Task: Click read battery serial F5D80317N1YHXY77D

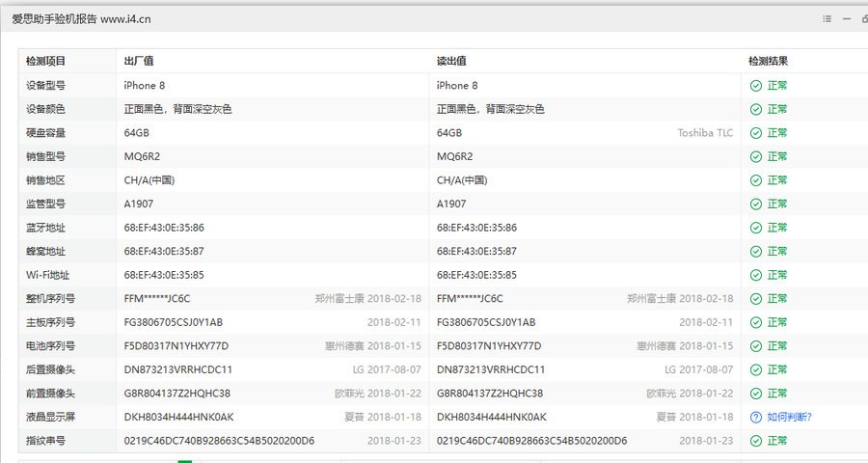Action: [x=489, y=346]
